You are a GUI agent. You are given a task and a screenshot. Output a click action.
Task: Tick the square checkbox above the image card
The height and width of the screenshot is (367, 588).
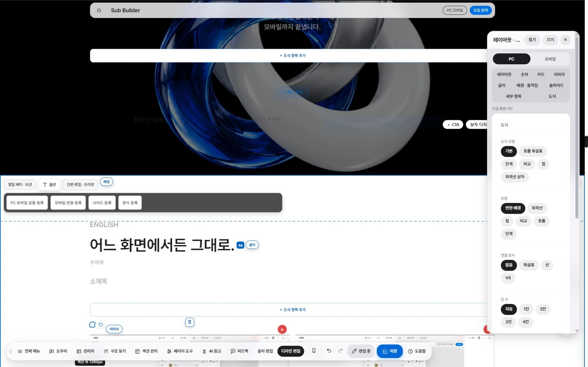pos(92,325)
